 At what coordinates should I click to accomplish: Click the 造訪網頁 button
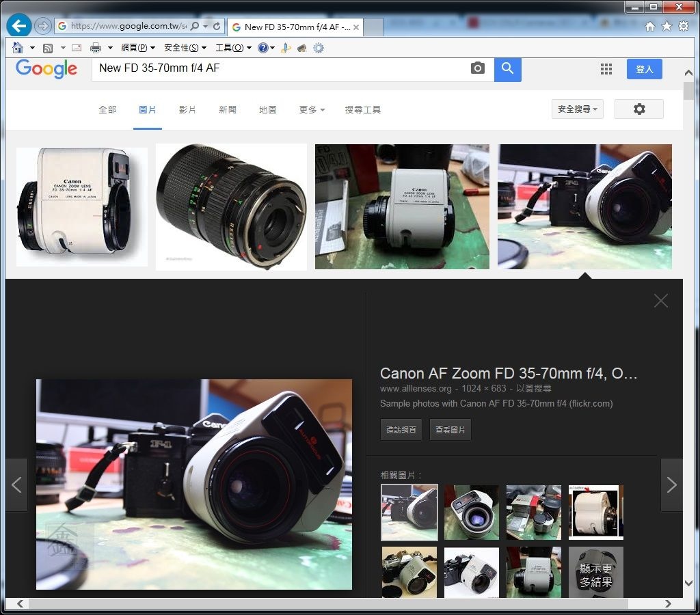tap(401, 429)
